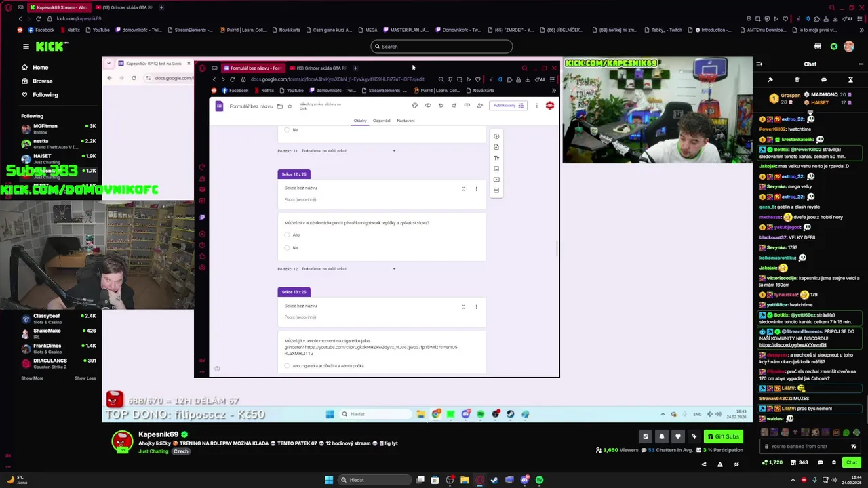The width and height of the screenshot is (868, 488).
Task: Focus the Kick search box
Action: click(441, 47)
